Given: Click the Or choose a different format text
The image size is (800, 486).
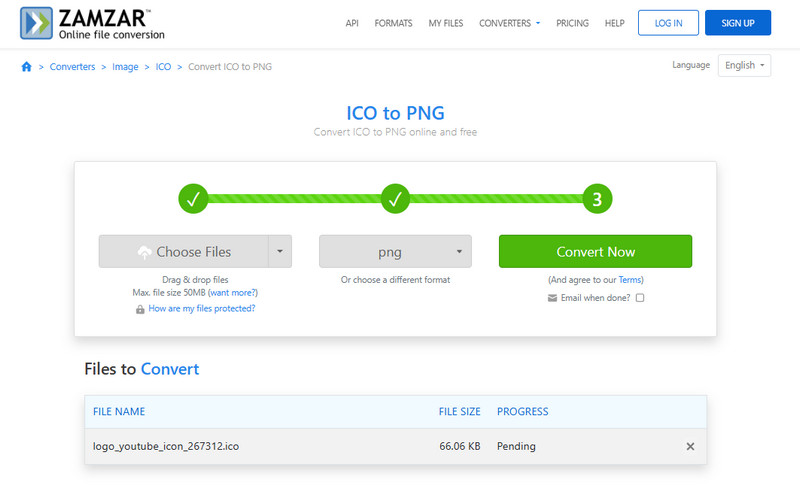Looking at the screenshot, I should 395,280.
